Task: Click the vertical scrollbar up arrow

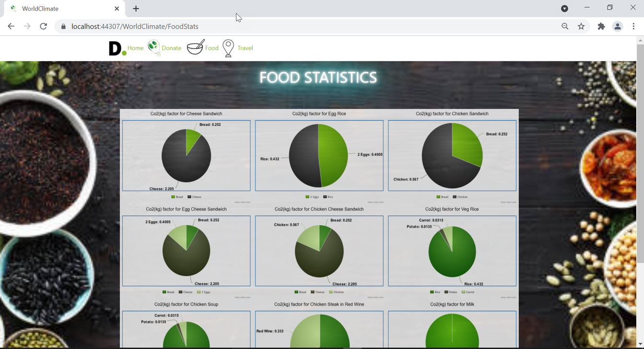Action: pos(640,41)
